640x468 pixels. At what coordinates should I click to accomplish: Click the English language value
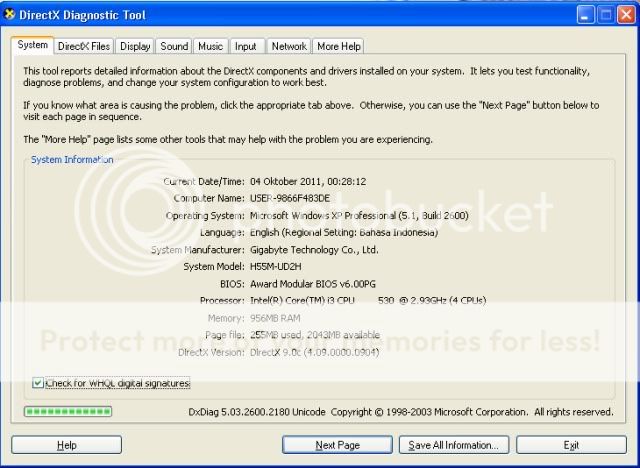[344, 233]
